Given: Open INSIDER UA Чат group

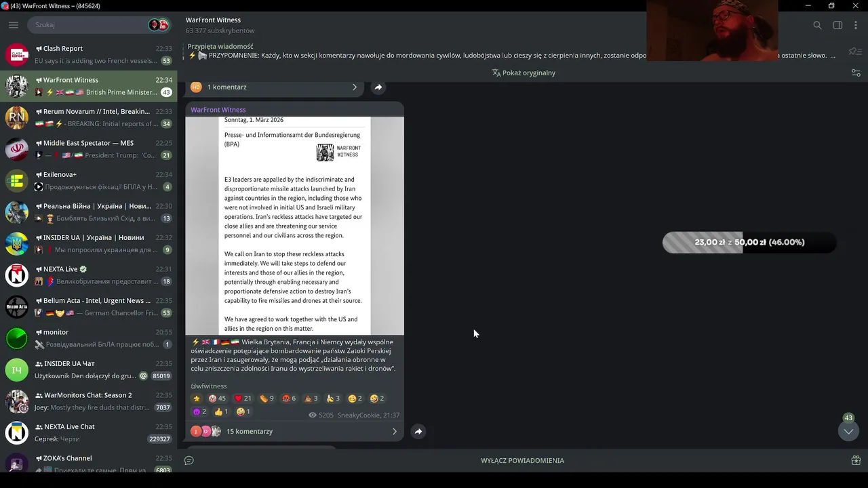Looking at the screenshot, I should pos(88,369).
